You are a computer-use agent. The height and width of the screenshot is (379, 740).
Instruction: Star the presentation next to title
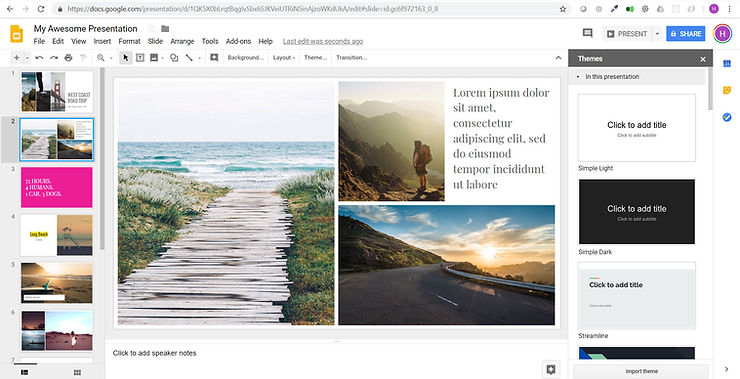(152, 29)
